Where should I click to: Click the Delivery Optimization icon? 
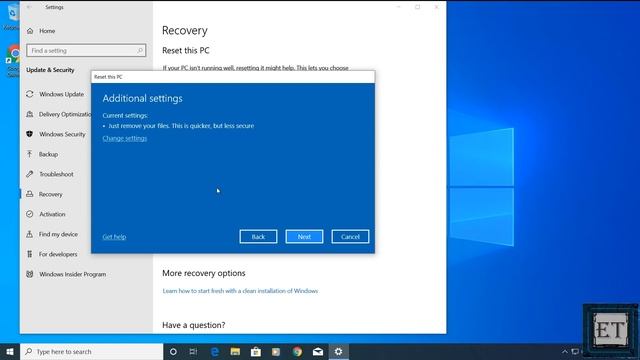[x=30, y=114]
